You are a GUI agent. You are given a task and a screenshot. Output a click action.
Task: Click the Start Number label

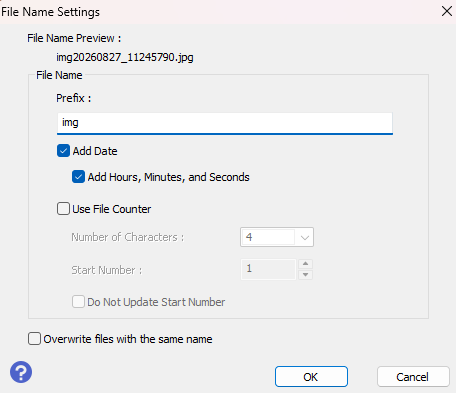tap(107, 270)
